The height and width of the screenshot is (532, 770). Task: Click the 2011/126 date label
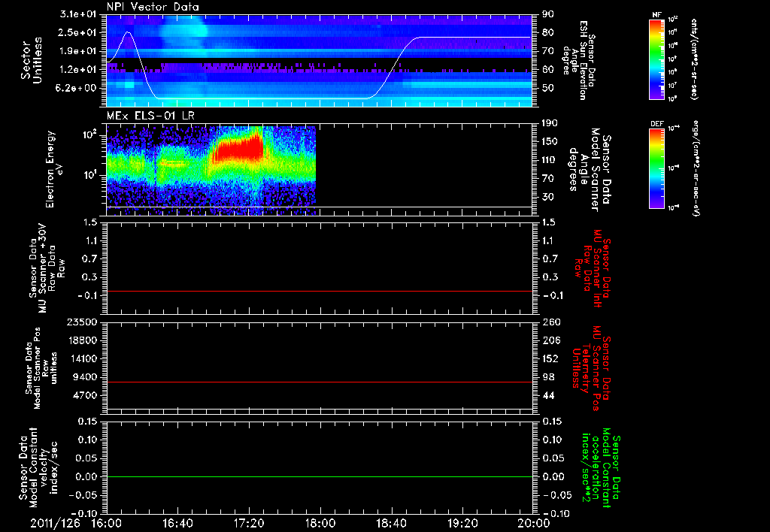tap(55, 523)
